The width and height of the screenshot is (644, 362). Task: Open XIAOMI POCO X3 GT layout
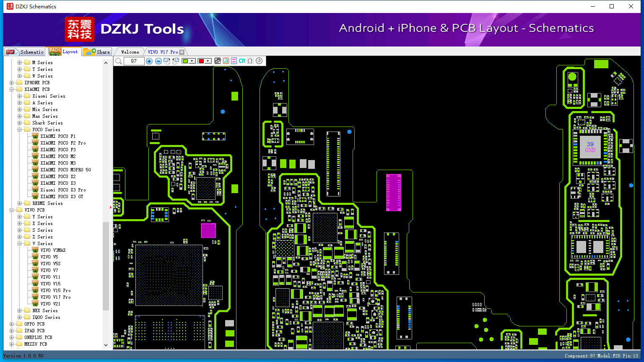(x=62, y=197)
